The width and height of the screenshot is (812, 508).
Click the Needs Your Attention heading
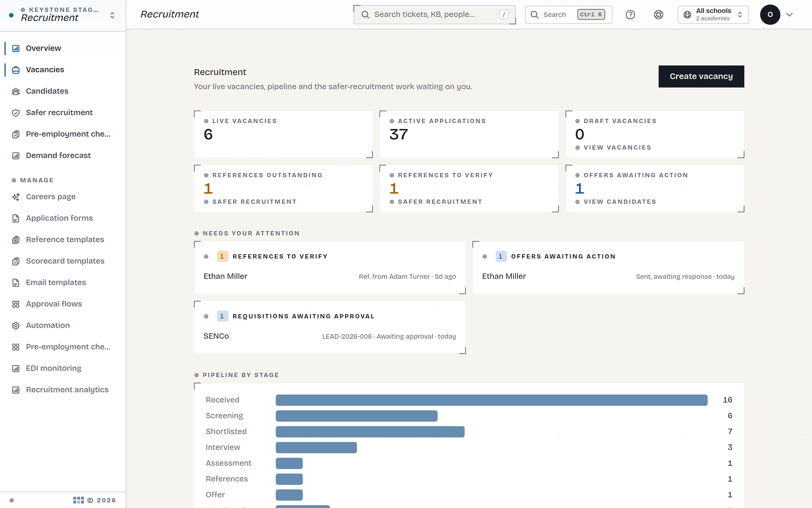[251, 233]
